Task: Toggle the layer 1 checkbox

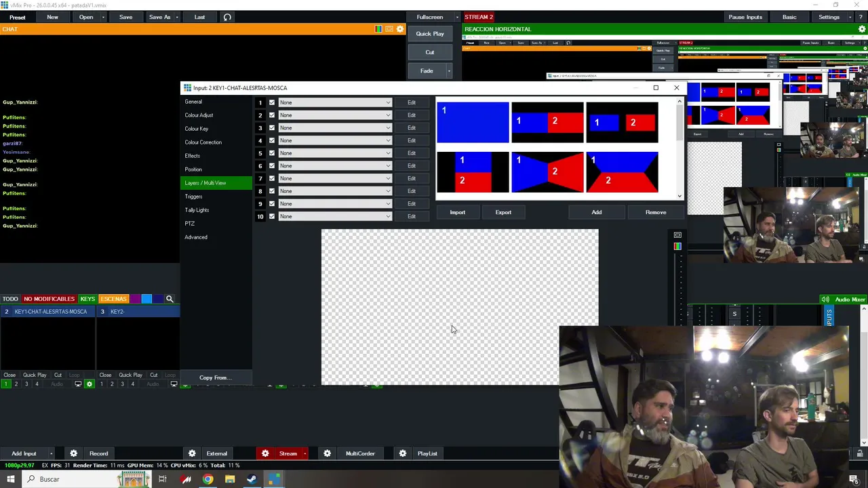Action: tap(272, 102)
